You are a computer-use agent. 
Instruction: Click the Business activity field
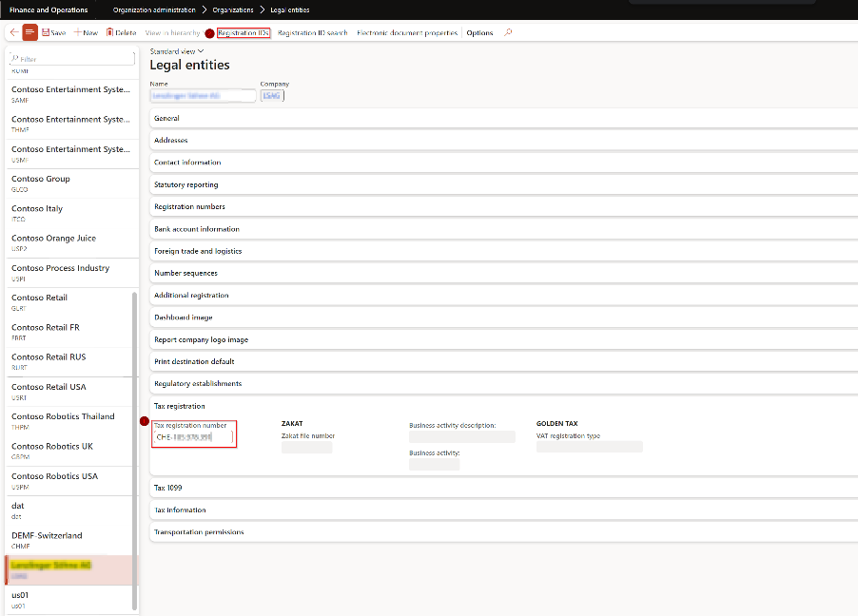[x=435, y=465]
